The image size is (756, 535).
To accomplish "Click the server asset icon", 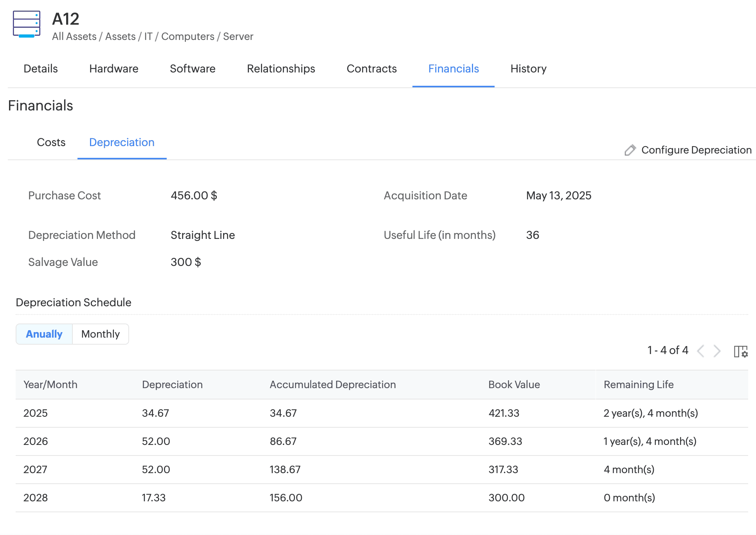I will 27,24.
